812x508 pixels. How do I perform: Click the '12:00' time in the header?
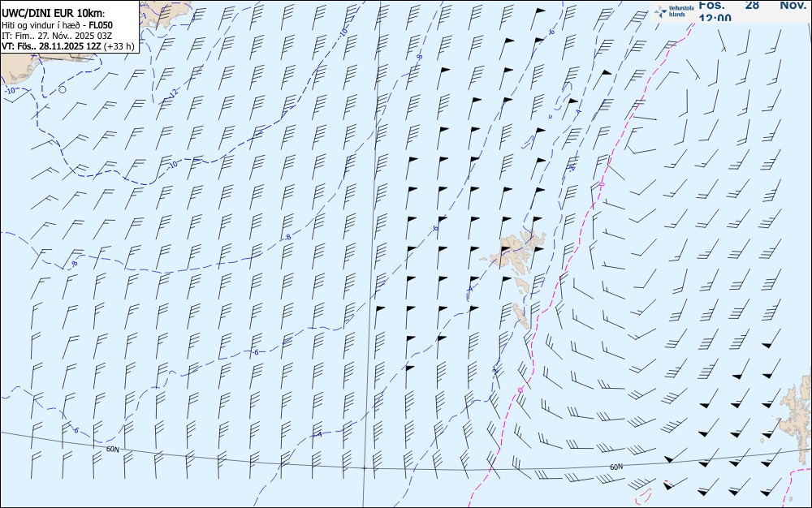pos(715,18)
